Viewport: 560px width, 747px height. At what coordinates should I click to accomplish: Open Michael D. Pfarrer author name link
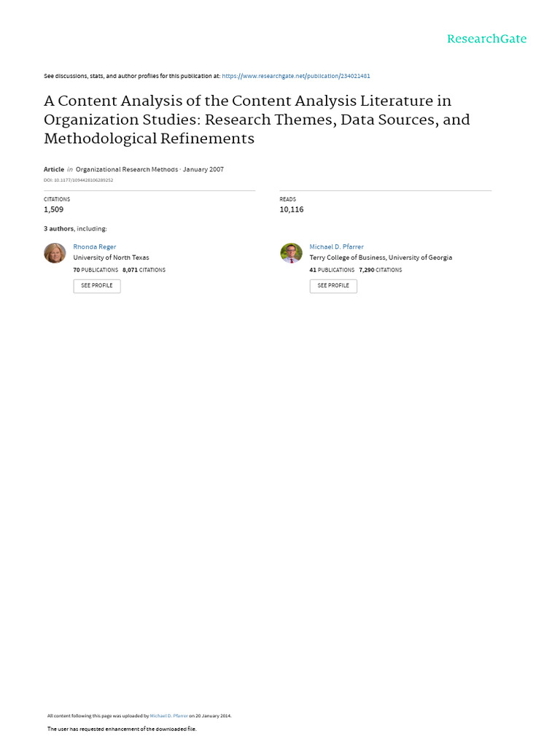[336, 247]
